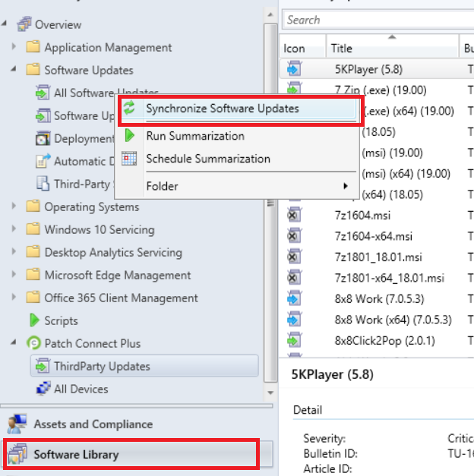Collapse the Overview tree node

click(5, 24)
